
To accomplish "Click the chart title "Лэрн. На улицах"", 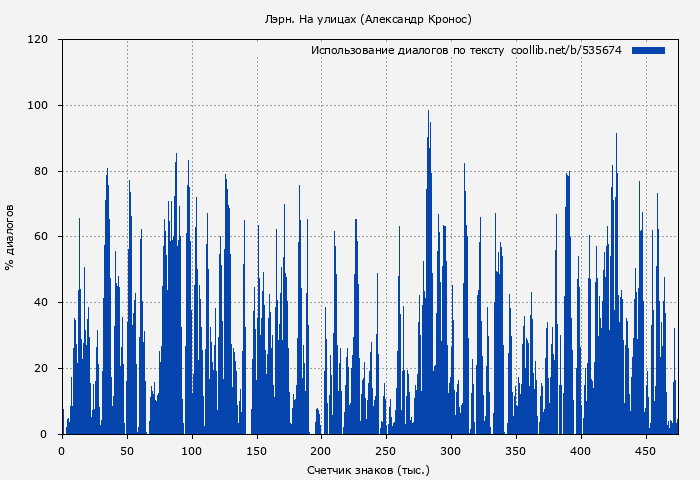I will click(x=368, y=19).
